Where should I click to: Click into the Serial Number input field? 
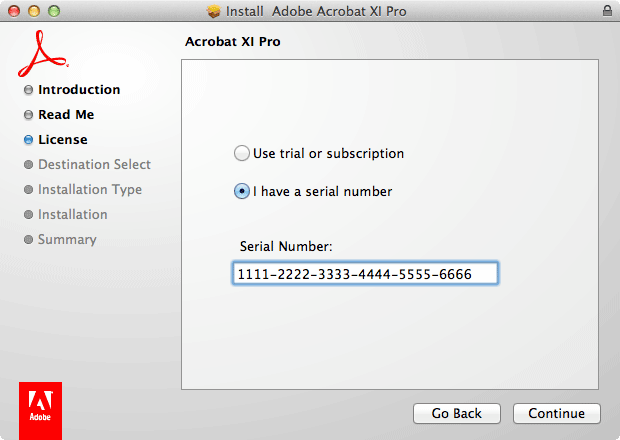365,273
